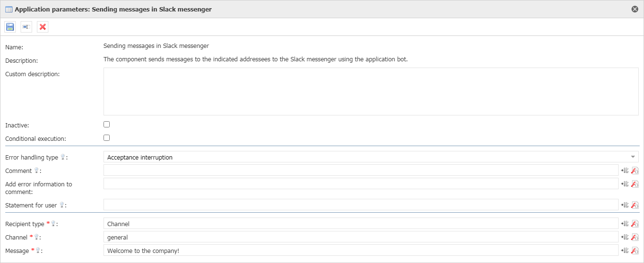Click the name text 'Sending messages in Slack messenger'
The width and height of the screenshot is (644, 263).
pos(156,46)
